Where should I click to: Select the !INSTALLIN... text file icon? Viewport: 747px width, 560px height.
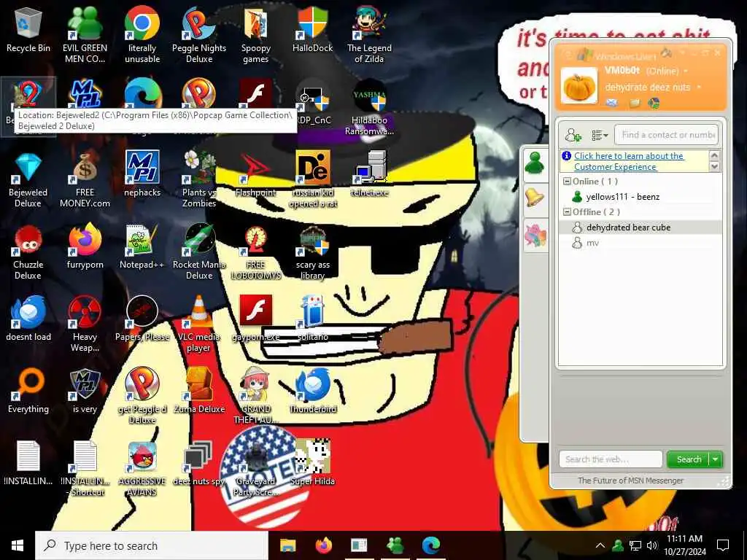pyautogui.click(x=28, y=463)
